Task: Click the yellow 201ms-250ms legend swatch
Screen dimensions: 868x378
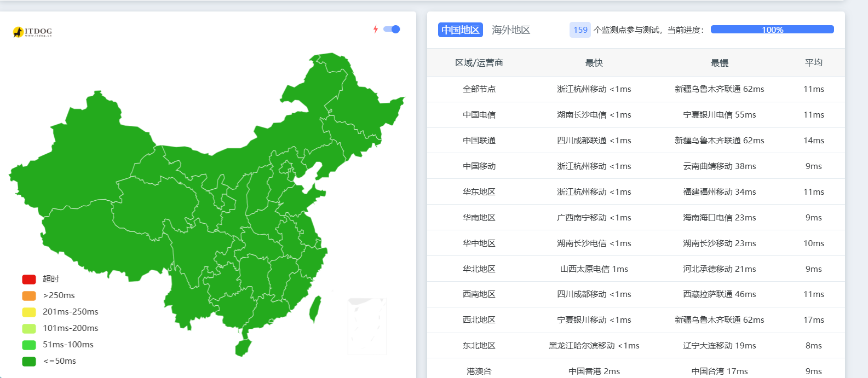Action: click(x=29, y=312)
